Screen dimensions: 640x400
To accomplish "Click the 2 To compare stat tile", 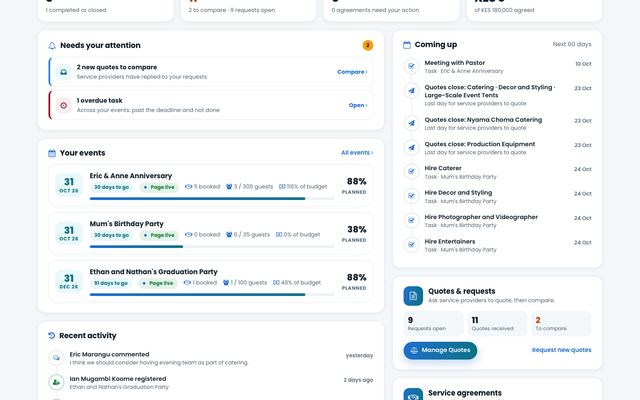I will 561,324.
